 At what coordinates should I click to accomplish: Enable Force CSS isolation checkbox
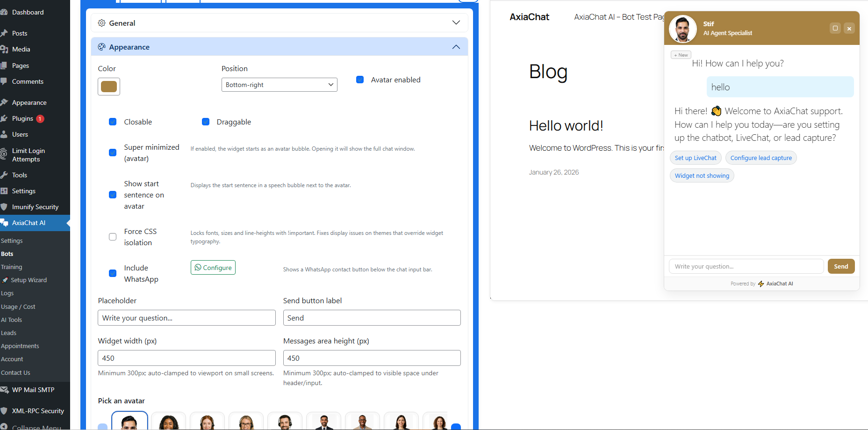pyautogui.click(x=113, y=237)
